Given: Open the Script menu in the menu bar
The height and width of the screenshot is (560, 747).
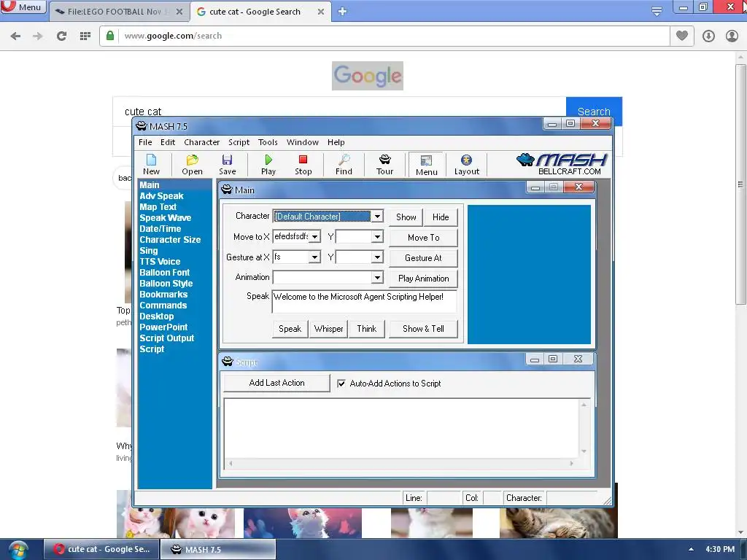Looking at the screenshot, I should tap(239, 142).
